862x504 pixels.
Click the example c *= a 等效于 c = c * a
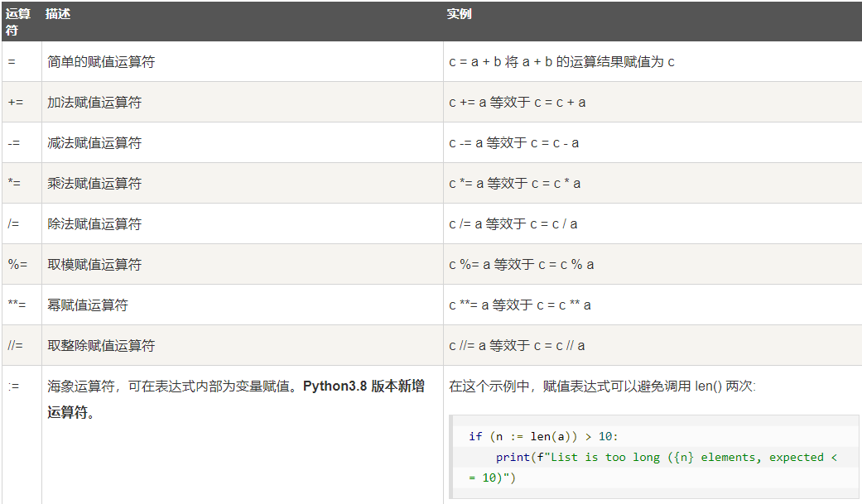pyautogui.click(x=514, y=183)
